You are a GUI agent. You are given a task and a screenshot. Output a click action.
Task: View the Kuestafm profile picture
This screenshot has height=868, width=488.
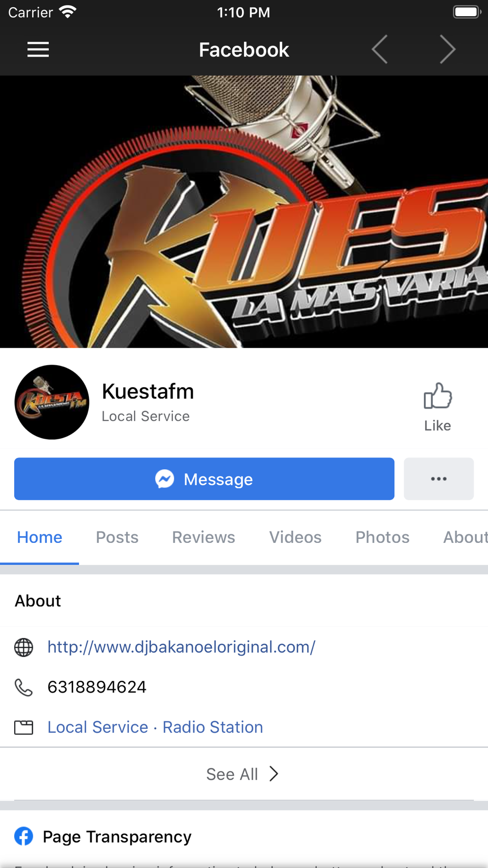52,402
